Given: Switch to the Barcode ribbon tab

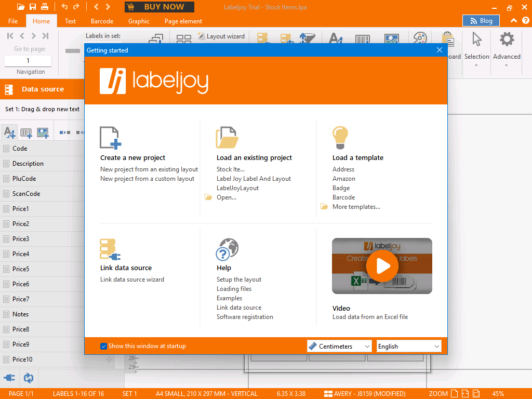Looking at the screenshot, I should pos(102,21).
